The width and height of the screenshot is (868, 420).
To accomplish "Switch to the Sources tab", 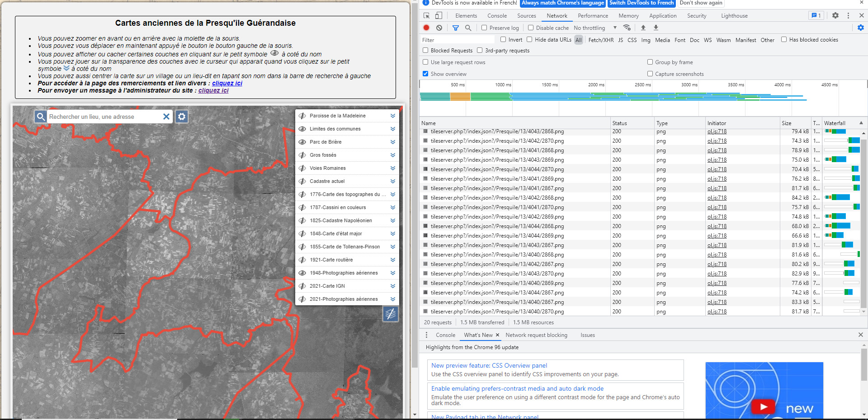I will coord(527,15).
